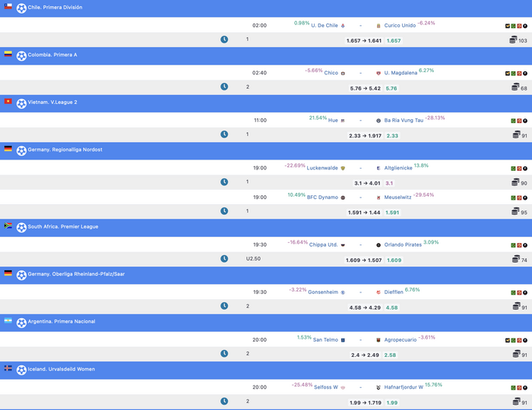
Task: Click the clock icon in the 1.657 → 1.641 row
Action: pyautogui.click(x=224, y=39)
